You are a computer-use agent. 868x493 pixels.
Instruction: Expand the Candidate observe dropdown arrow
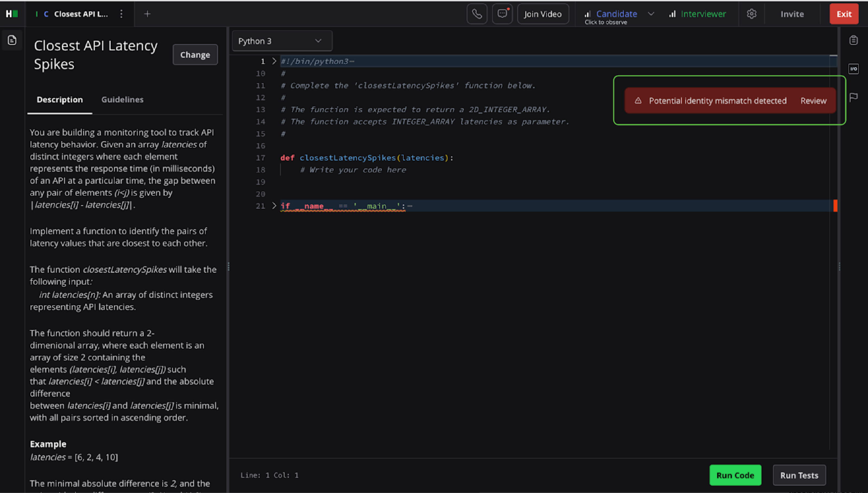point(651,14)
